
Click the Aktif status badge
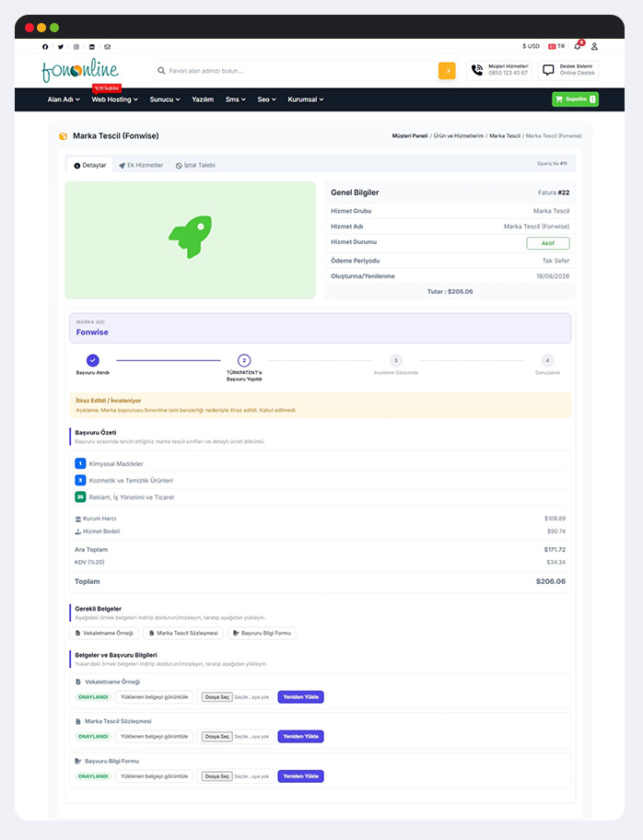(547, 243)
